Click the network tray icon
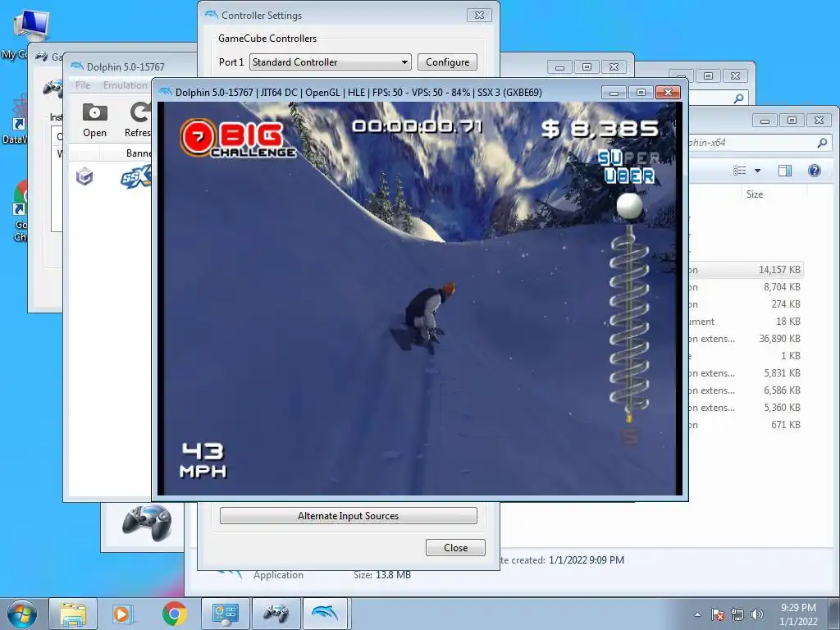Image resolution: width=840 pixels, height=630 pixels. pos(737,614)
